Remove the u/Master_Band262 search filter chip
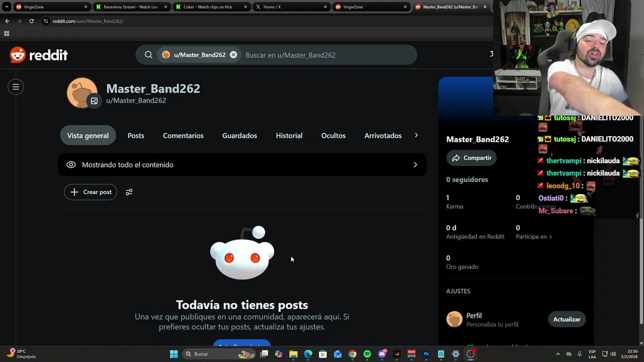This screenshot has width=644, height=362. 233,55
